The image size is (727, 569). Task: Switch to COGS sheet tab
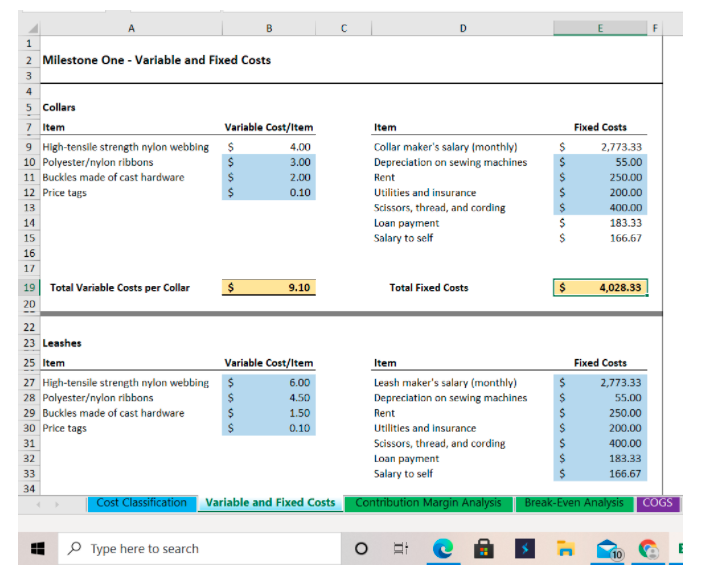(657, 503)
